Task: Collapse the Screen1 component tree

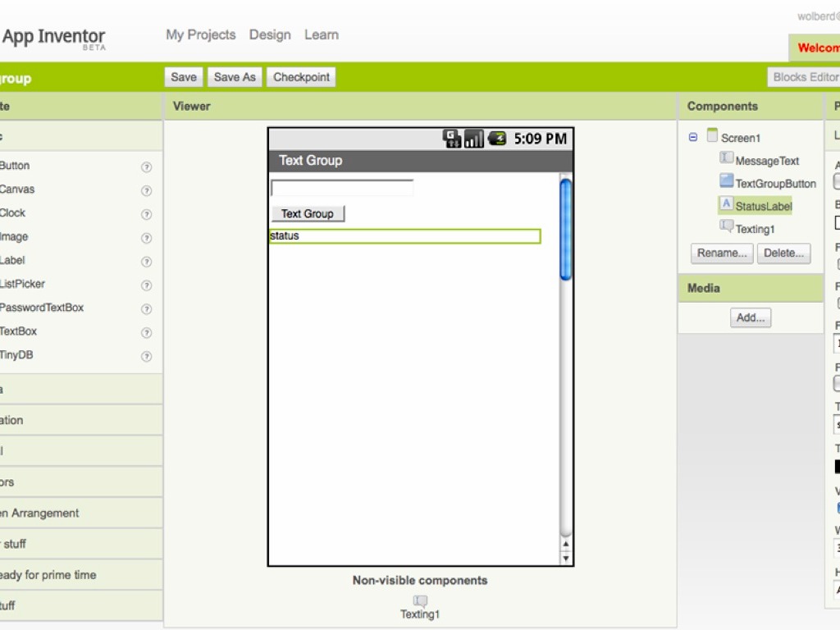Action: [693, 138]
